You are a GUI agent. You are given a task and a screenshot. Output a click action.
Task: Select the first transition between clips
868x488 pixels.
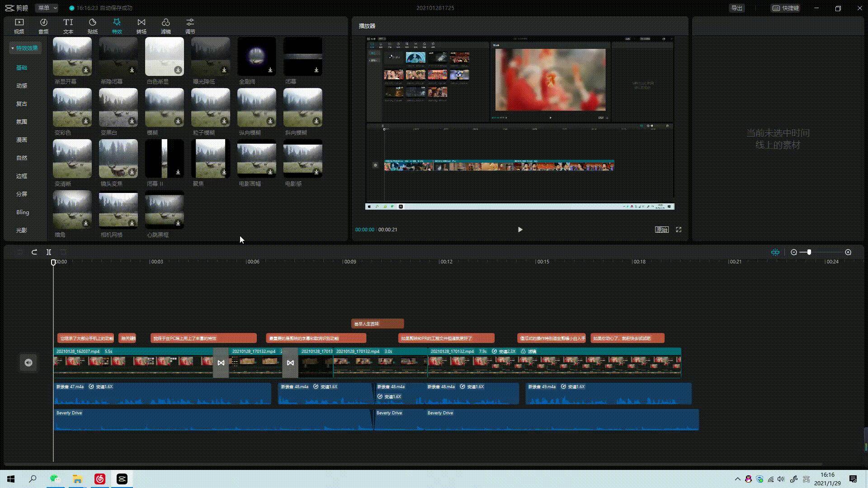[x=221, y=363]
